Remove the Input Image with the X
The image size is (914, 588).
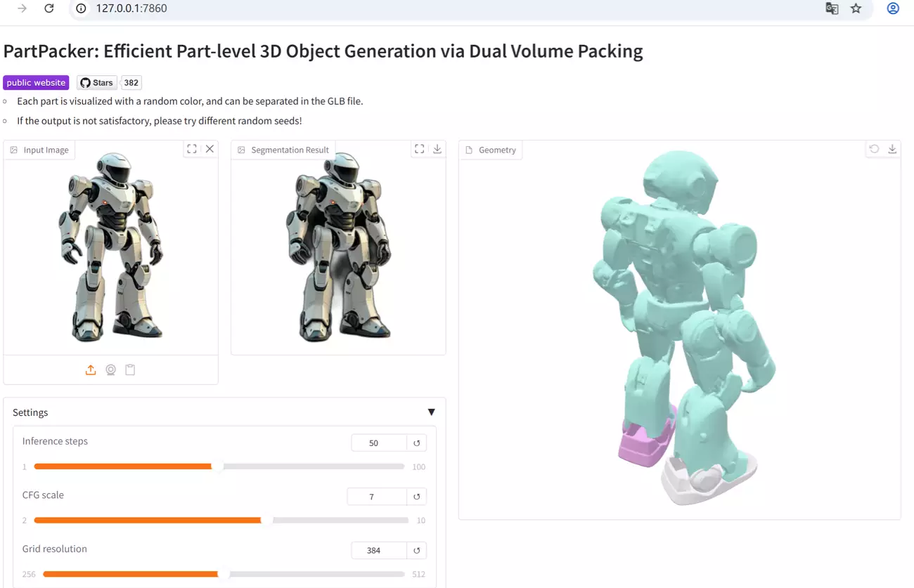(x=210, y=149)
